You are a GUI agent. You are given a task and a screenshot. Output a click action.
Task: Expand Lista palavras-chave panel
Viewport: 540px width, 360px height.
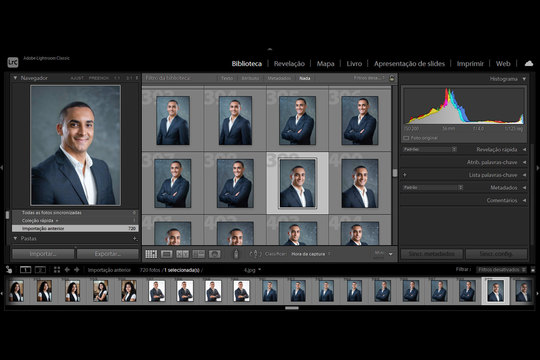pos(524,175)
